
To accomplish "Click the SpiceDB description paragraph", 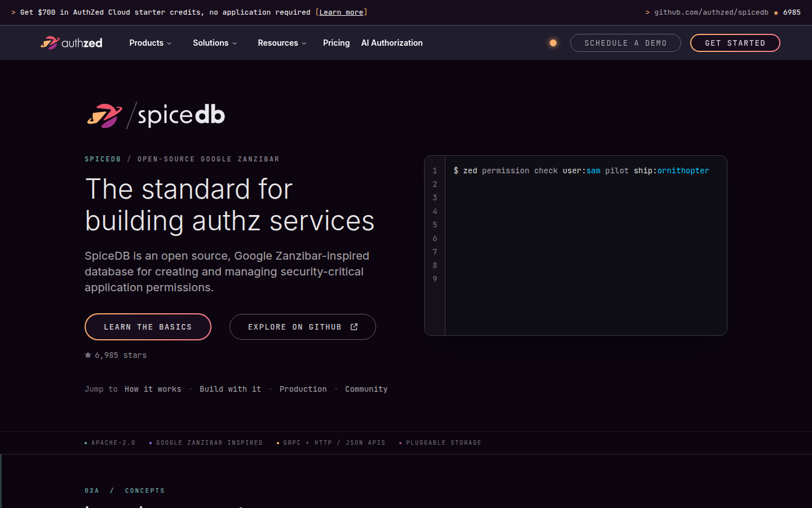I will (227, 271).
